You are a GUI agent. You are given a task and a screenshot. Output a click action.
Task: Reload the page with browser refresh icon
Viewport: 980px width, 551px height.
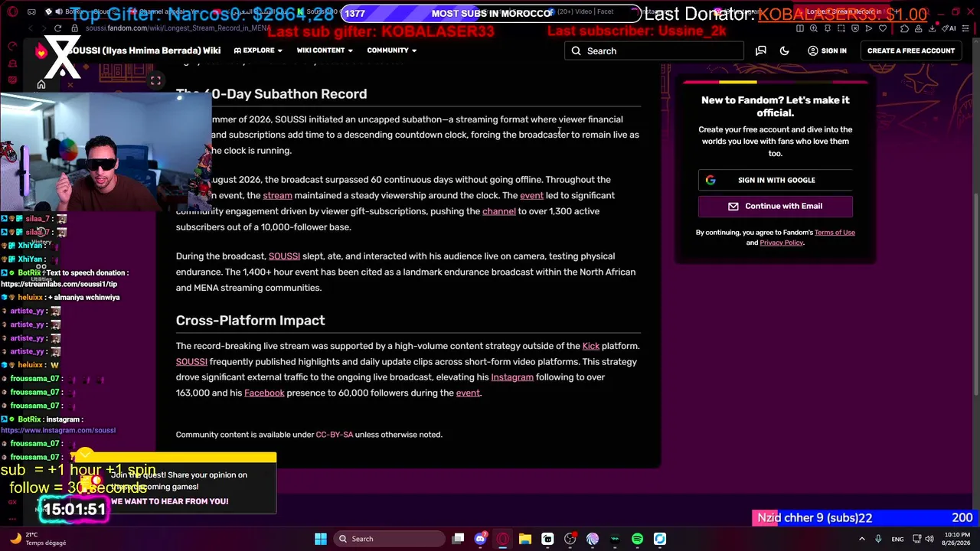tap(57, 28)
